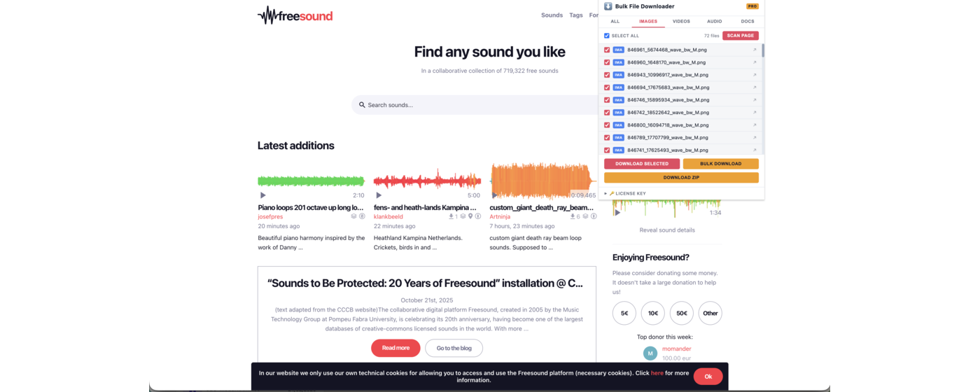The height and width of the screenshot is (392, 980).
Task: Expand the License Key section
Action: 625,193
